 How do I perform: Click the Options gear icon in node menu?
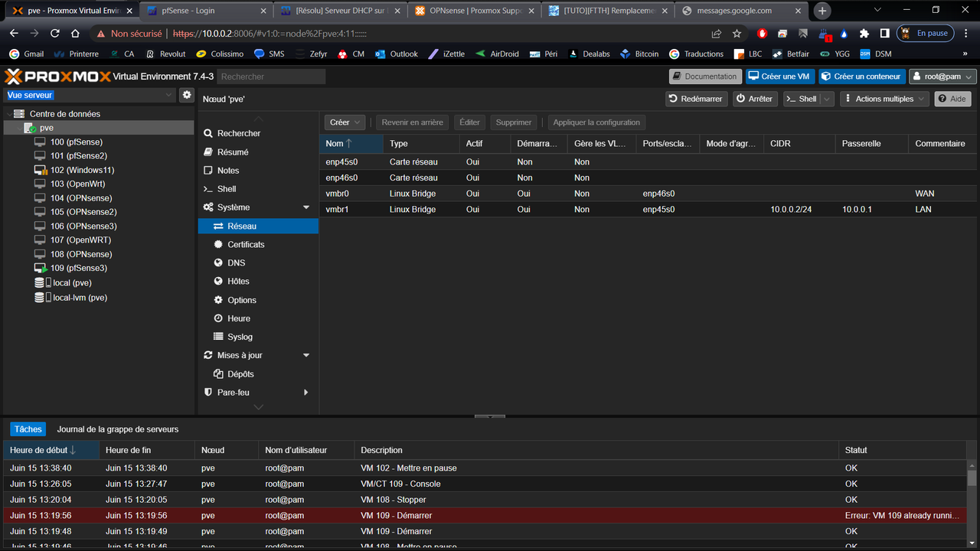point(218,300)
